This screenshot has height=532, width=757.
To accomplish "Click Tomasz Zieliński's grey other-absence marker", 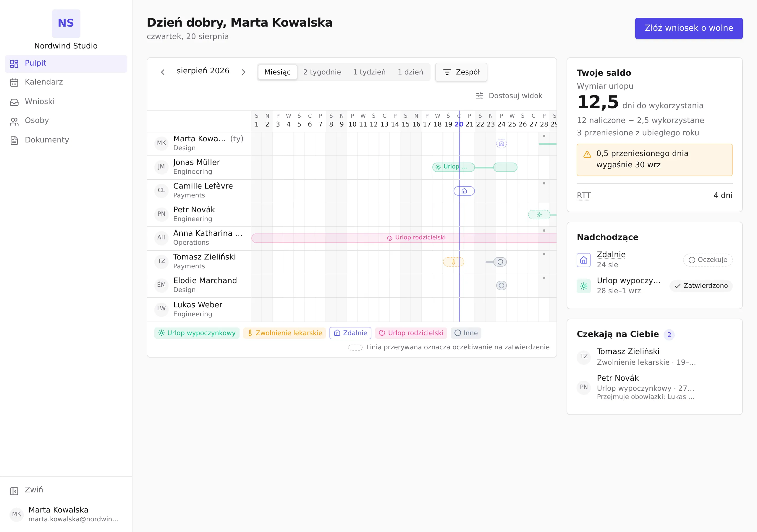I will click(500, 262).
